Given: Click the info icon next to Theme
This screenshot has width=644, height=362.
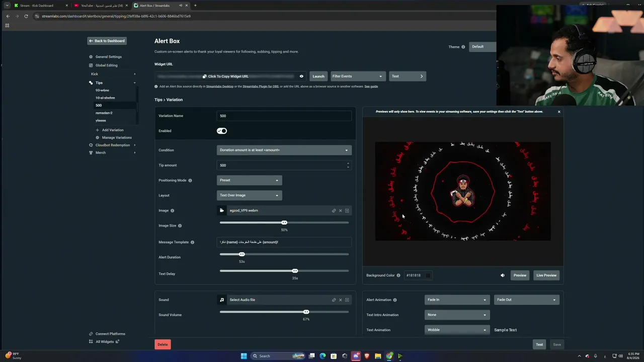Looking at the screenshot, I should [463, 47].
